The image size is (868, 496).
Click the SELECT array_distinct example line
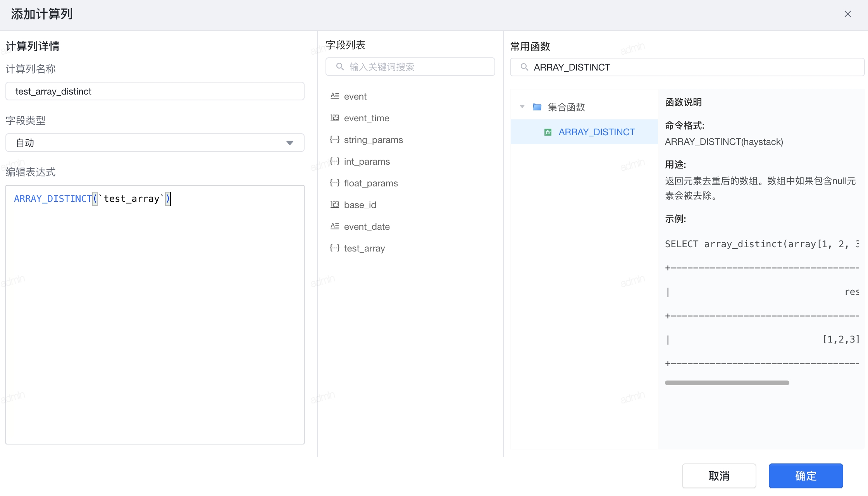point(762,244)
